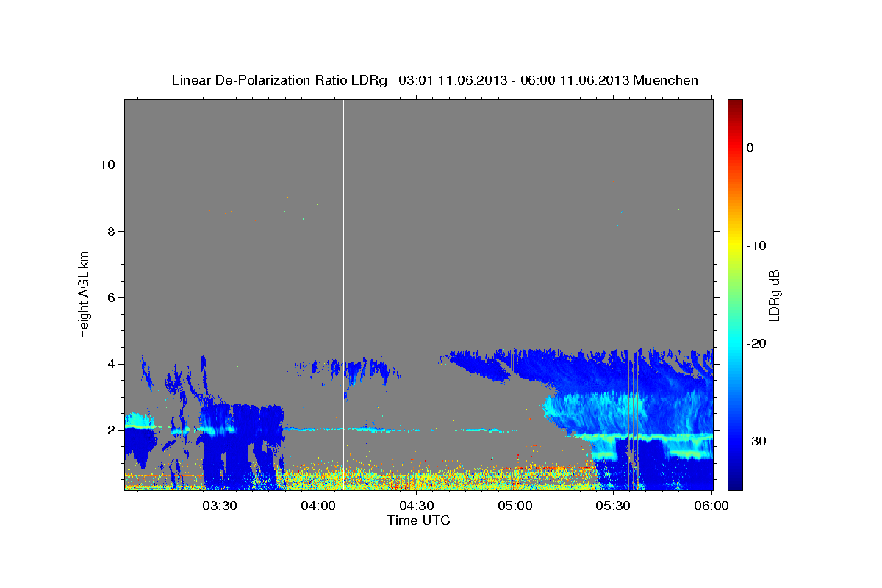The image size is (882, 588).
Task: Click the colorbar value label -10
Action: [757, 245]
